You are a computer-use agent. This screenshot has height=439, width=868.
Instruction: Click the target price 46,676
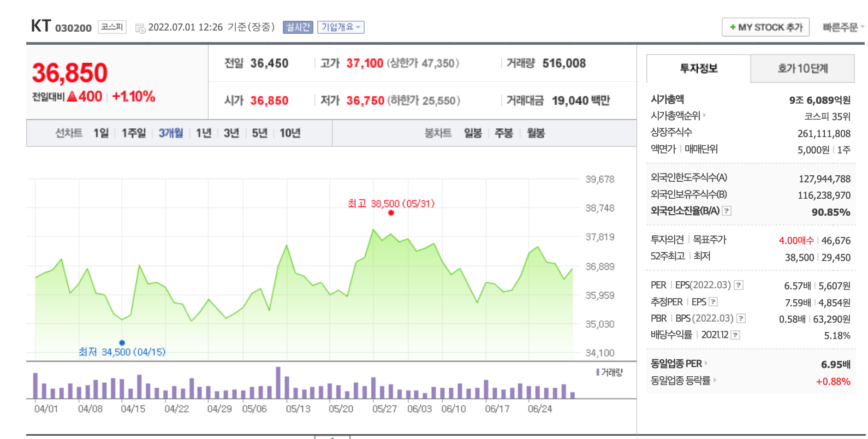click(x=836, y=240)
